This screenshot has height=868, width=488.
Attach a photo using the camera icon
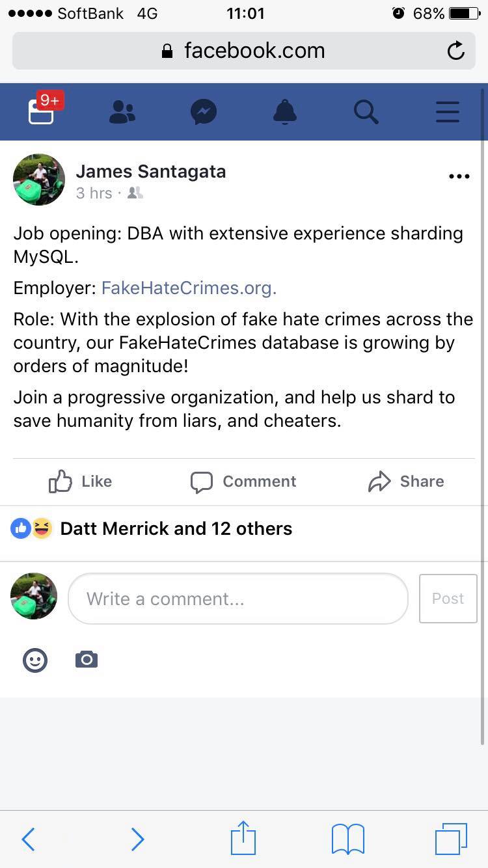pyautogui.click(x=87, y=660)
